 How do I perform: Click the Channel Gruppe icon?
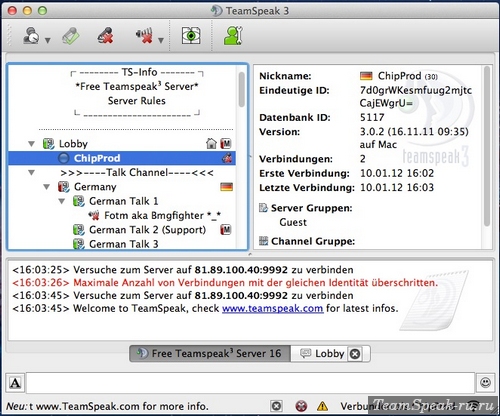coord(263,241)
